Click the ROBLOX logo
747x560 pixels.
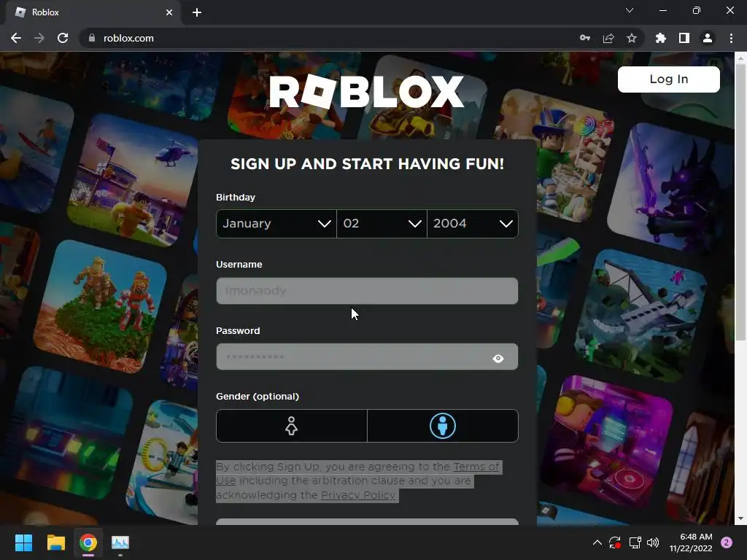(367, 91)
